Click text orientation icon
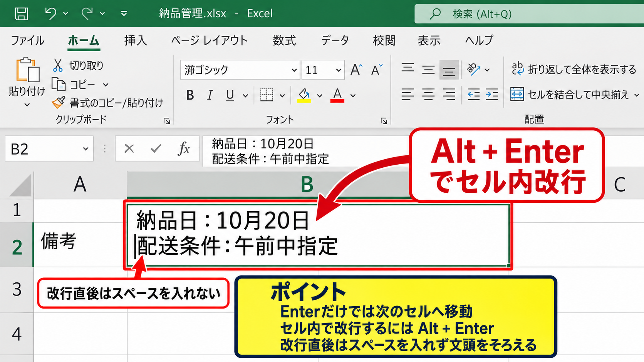 474,69
